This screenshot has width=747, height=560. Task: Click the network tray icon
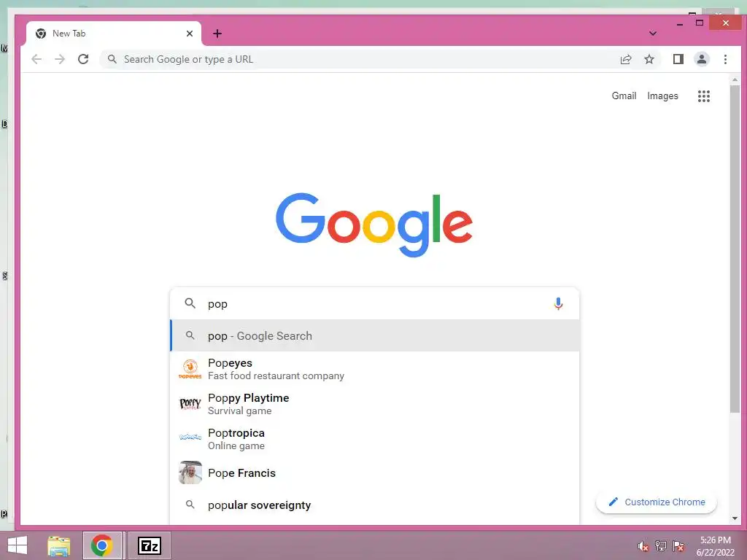[661, 546]
